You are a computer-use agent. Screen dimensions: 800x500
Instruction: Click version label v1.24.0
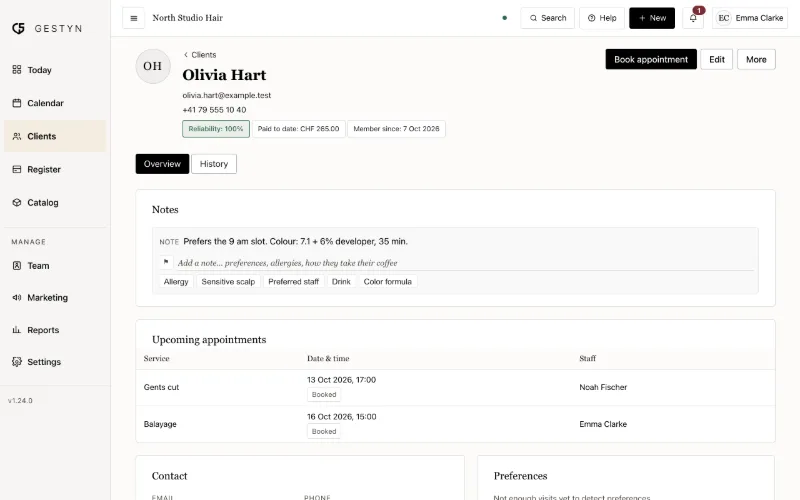click(20, 401)
